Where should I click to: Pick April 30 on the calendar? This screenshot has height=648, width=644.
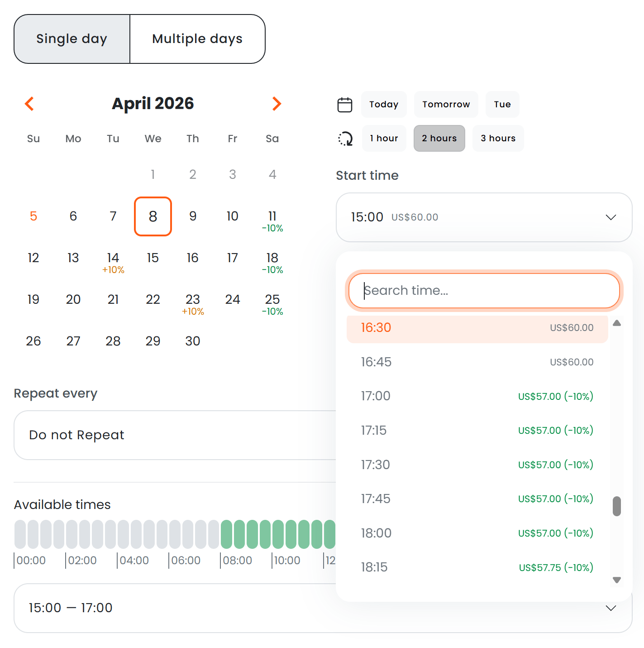[x=193, y=341]
